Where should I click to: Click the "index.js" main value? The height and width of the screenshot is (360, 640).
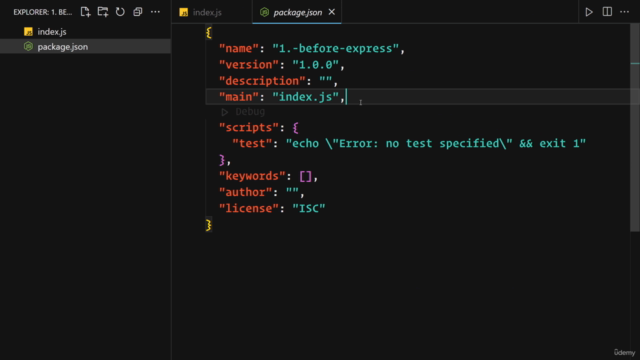(x=305, y=97)
